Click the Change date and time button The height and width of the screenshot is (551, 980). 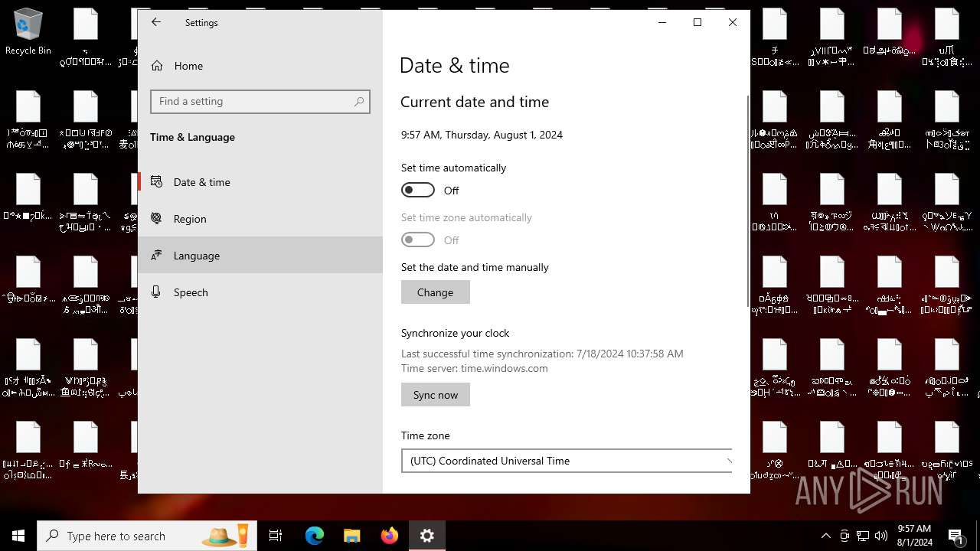click(436, 292)
